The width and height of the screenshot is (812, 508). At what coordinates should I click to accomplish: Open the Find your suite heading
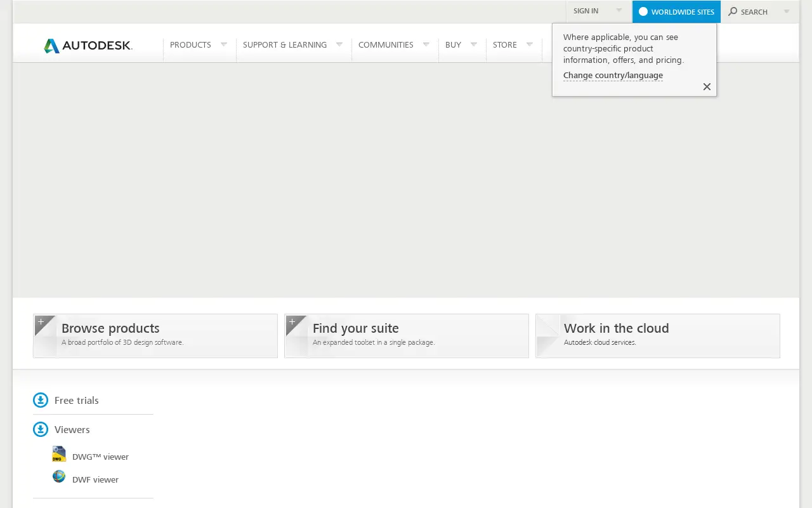click(x=356, y=328)
